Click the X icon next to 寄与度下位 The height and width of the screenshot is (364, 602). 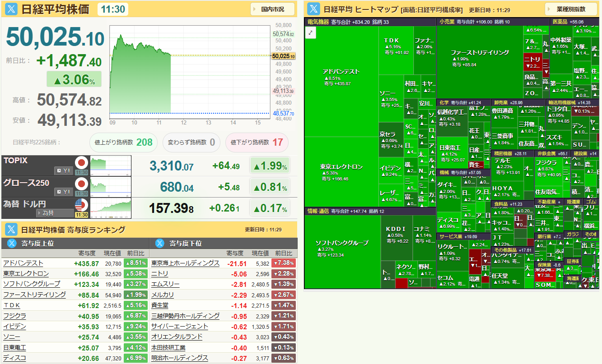click(159, 244)
